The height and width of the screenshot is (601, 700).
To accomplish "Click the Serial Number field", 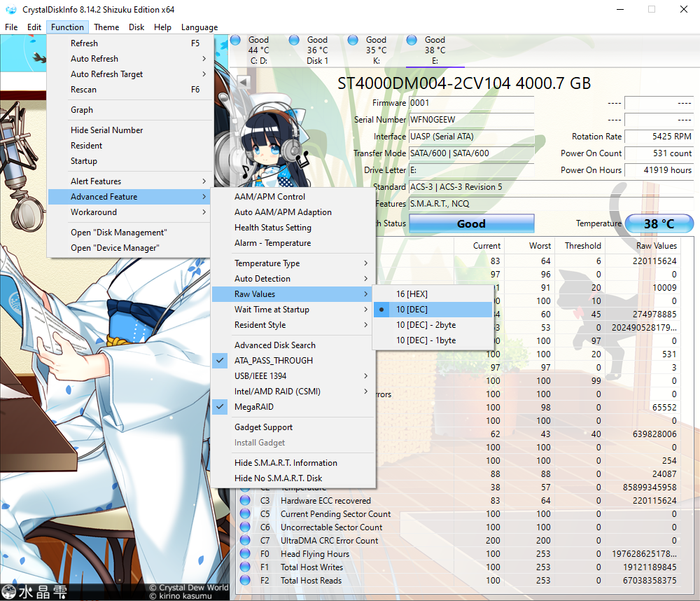I will point(470,120).
